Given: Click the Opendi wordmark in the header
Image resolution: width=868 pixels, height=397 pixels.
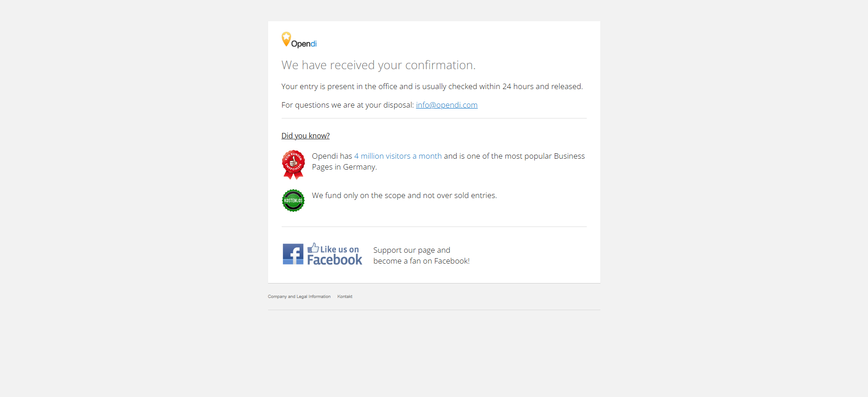Looking at the screenshot, I should tap(304, 43).
